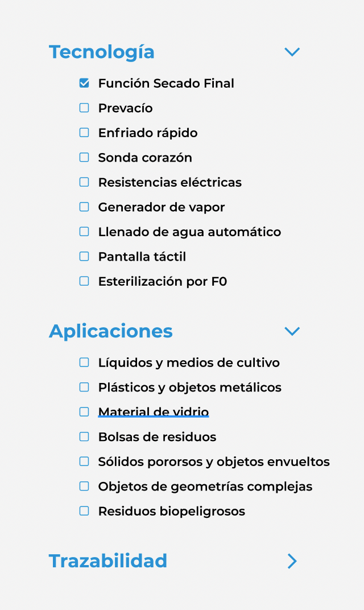Enable Objetos de geometrías complejas checkbox
The height and width of the screenshot is (610, 364).
(84, 486)
